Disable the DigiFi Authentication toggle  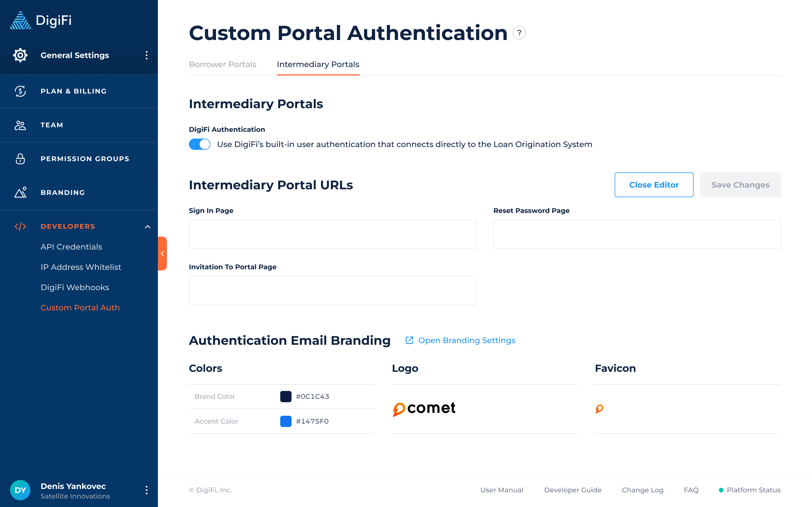[200, 144]
